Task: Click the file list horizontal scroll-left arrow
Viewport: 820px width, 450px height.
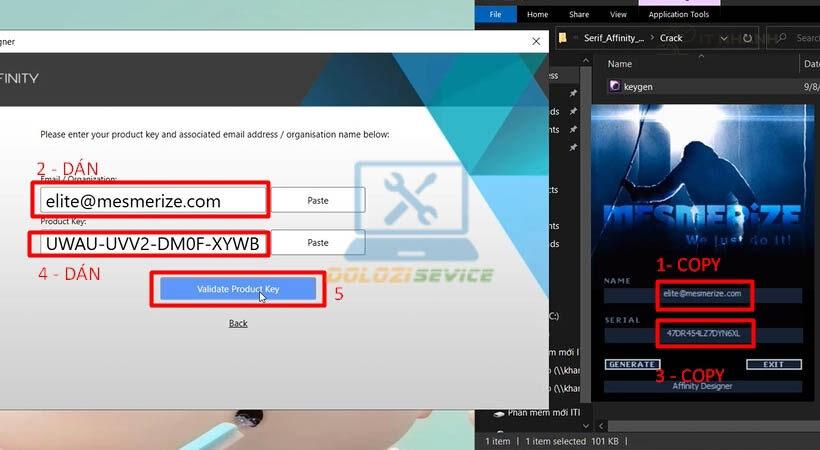Action: [600, 426]
